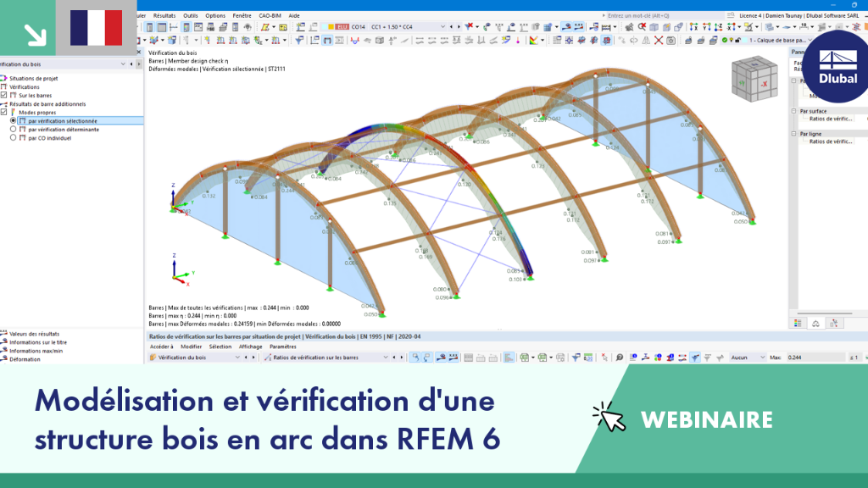This screenshot has height=488, width=868.
Task: Click the screenshot camera icon in toolbar
Action: click(670, 40)
